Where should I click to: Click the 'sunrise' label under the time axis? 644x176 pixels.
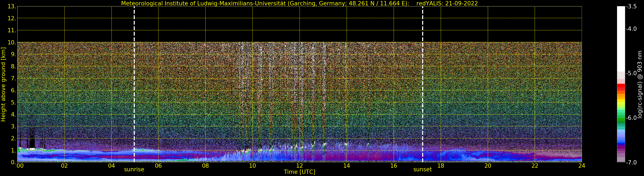click(x=134, y=170)
